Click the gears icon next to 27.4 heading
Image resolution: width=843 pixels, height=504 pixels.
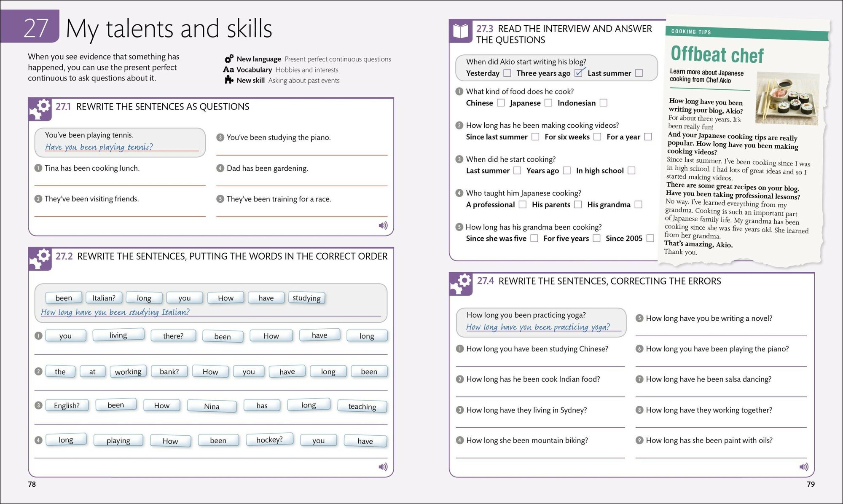tap(461, 283)
